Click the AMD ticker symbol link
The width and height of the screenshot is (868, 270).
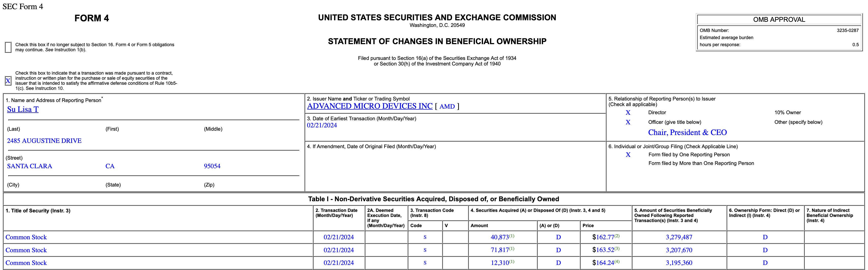(447, 106)
